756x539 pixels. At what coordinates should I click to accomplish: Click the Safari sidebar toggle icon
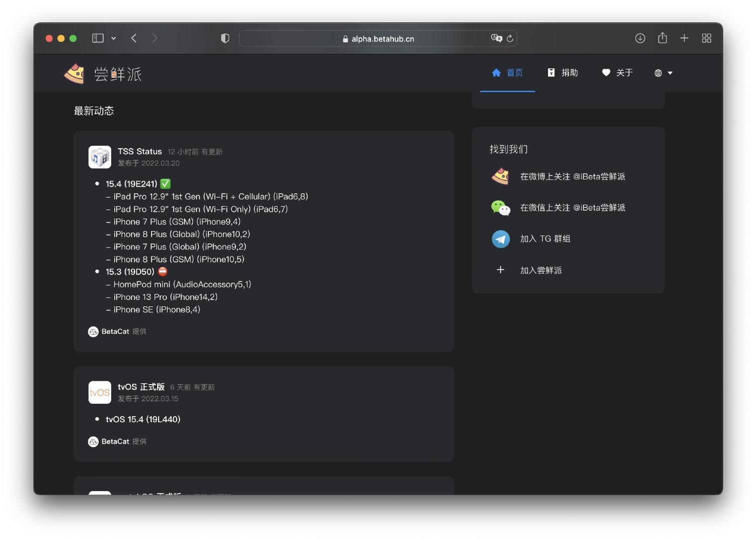(x=98, y=38)
